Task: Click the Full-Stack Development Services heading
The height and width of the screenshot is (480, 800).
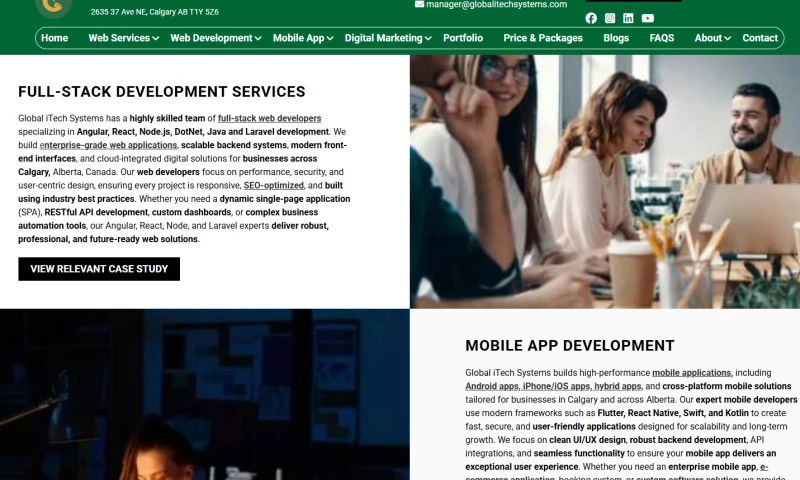Action: [x=162, y=92]
